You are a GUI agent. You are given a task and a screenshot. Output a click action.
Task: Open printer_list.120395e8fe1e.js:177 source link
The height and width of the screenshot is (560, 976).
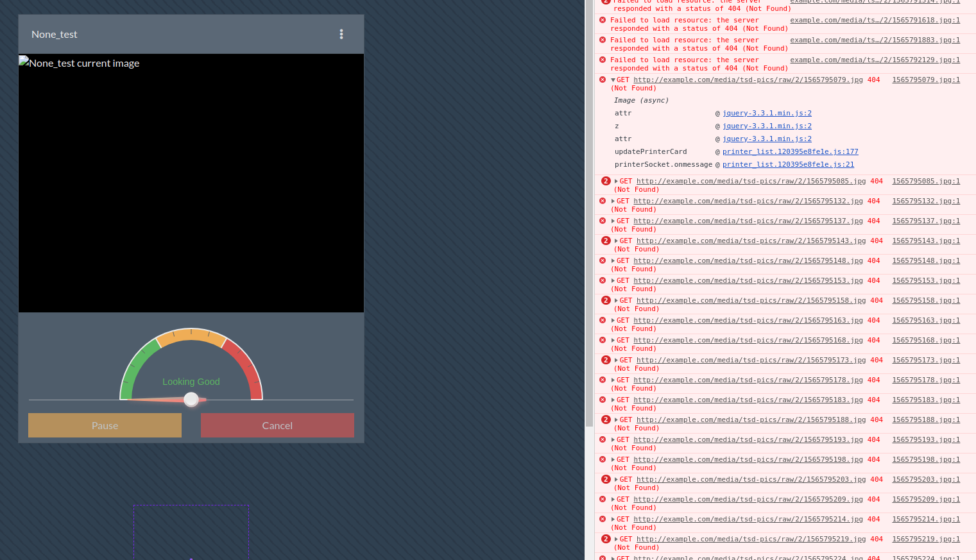tap(790, 151)
